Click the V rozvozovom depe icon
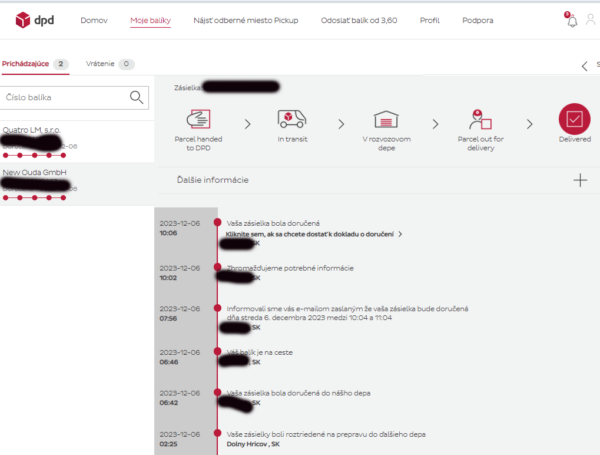 pyautogui.click(x=385, y=120)
